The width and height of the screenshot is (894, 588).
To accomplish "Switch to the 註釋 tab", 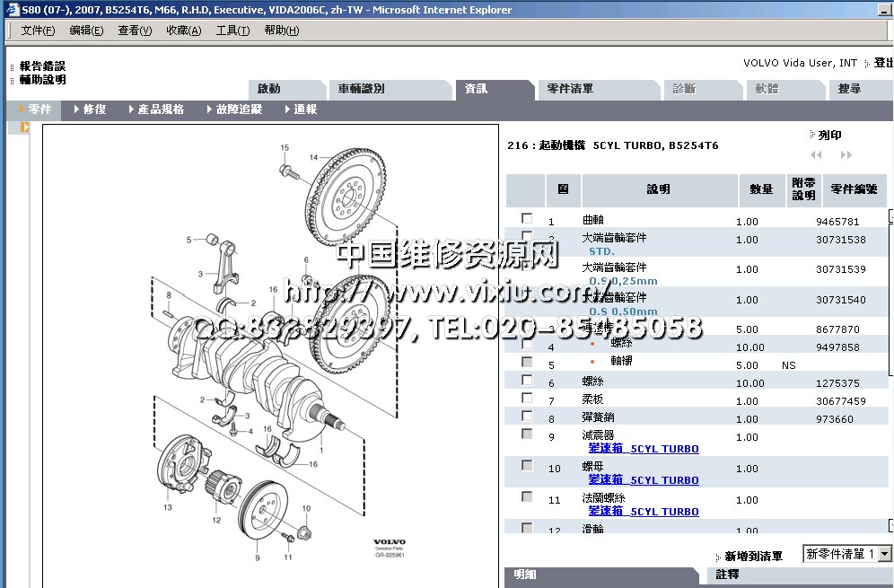I will (728, 575).
